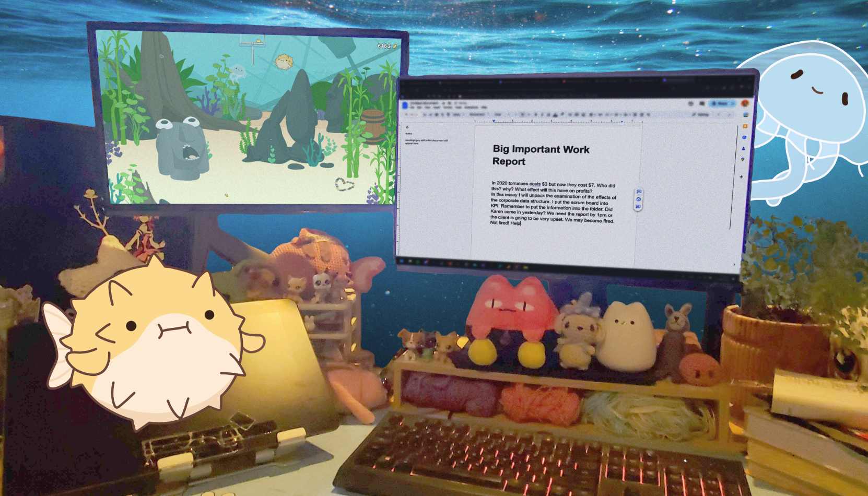Open the Google Maps side panel icon
Image resolution: width=868 pixels, height=496 pixels.
coord(743,160)
